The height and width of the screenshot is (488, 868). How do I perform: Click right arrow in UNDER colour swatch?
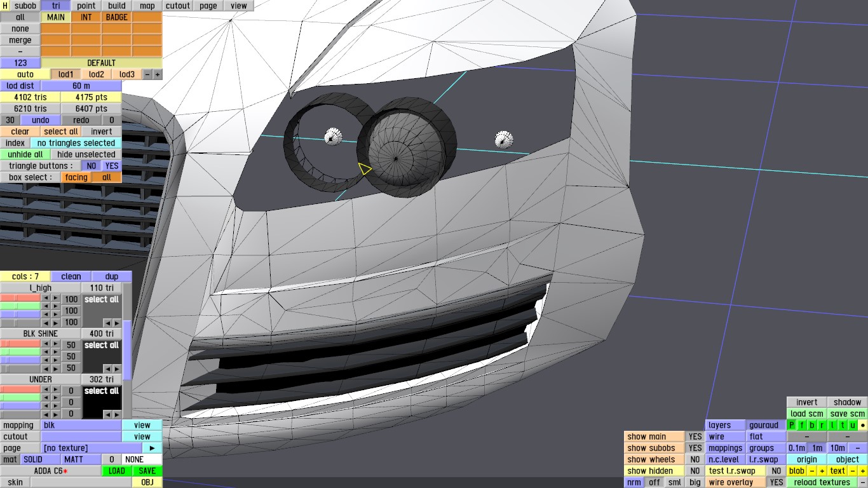117,414
